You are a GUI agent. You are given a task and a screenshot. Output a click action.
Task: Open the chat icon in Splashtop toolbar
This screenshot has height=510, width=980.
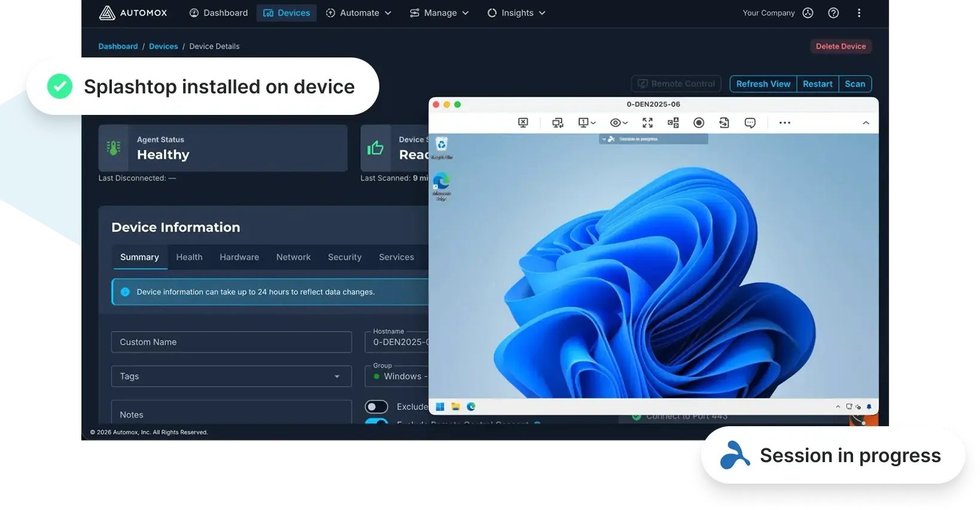[x=750, y=123]
